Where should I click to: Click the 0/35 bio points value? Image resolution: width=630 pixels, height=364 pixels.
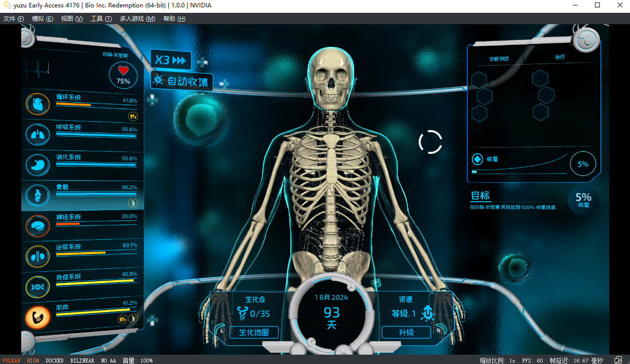click(260, 314)
